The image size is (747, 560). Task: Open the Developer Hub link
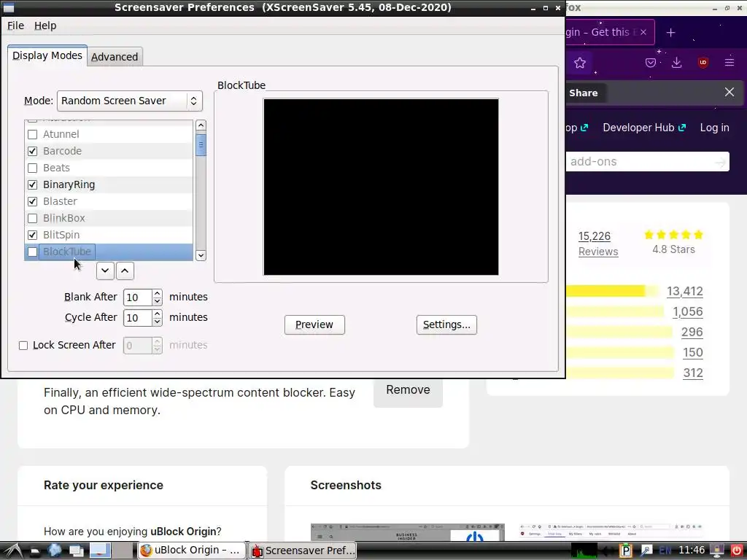click(x=644, y=128)
